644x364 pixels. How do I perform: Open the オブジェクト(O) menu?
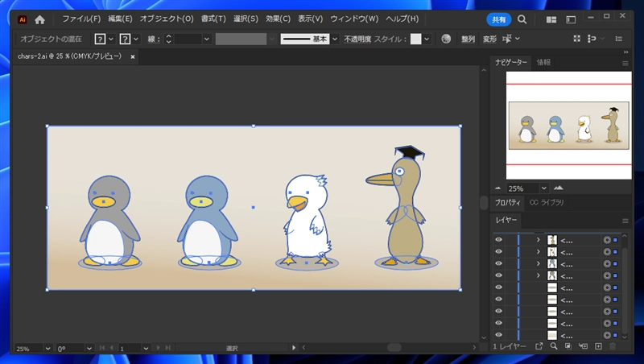coord(167,19)
